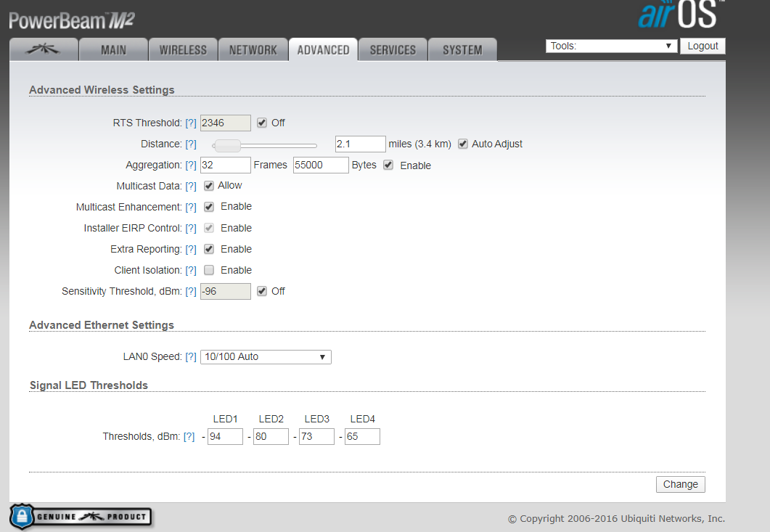
Task: Click the LED1 threshold field
Action: [225, 436]
